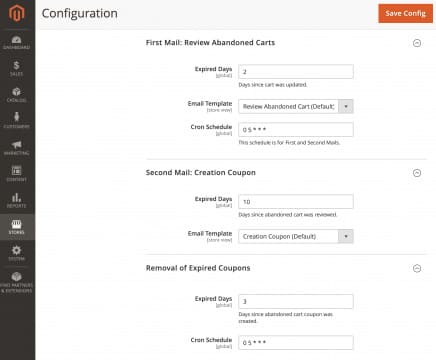
Task: Click 'Days since cart was updated' note
Action: coord(273,85)
